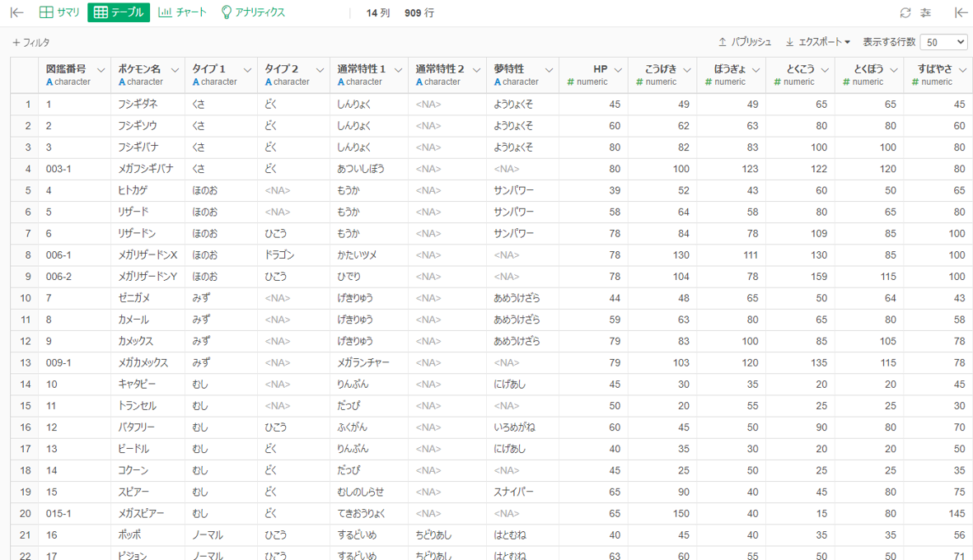Viewport: 973px width, 560px height.
Task: Open 夢特性 column menu arrow
Action: 550,70
